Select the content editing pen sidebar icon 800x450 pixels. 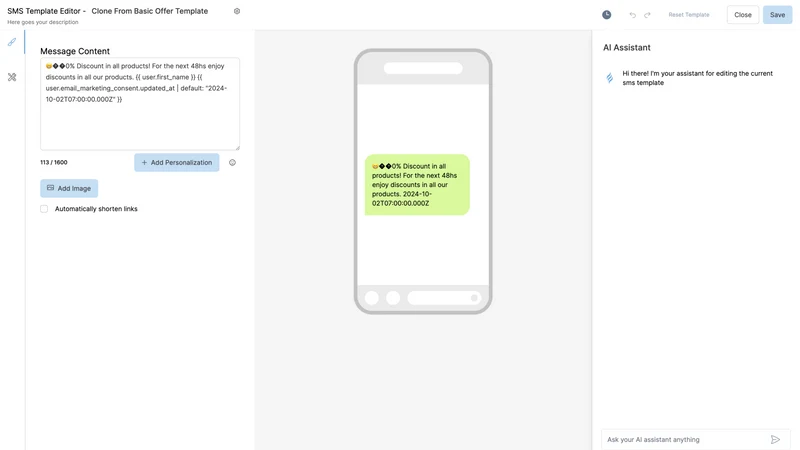tap(12, 42)
